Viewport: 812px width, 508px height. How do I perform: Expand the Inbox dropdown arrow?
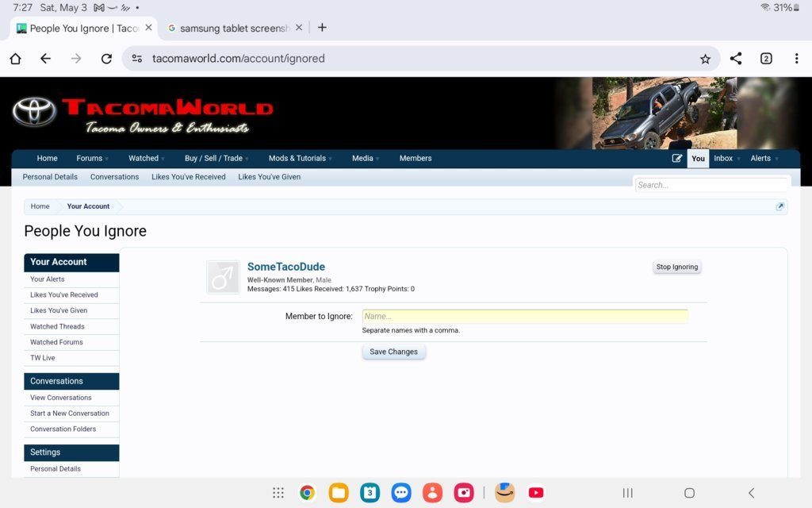click(x=738, y=159)
